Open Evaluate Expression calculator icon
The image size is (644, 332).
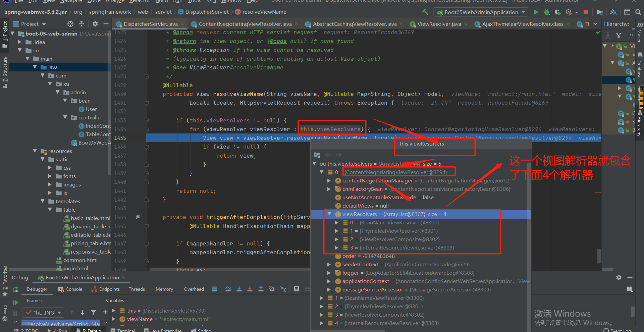[297, 289]
